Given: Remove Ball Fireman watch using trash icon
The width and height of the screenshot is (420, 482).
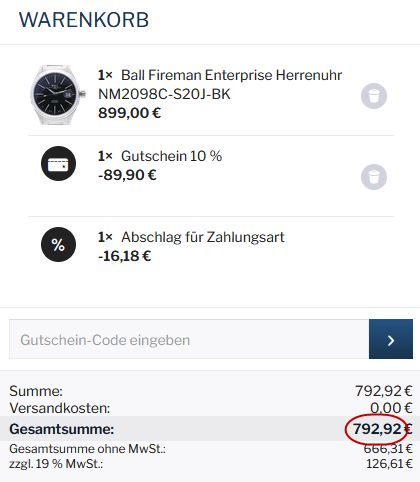Looking at the screenshot, I should coord(374,96).
